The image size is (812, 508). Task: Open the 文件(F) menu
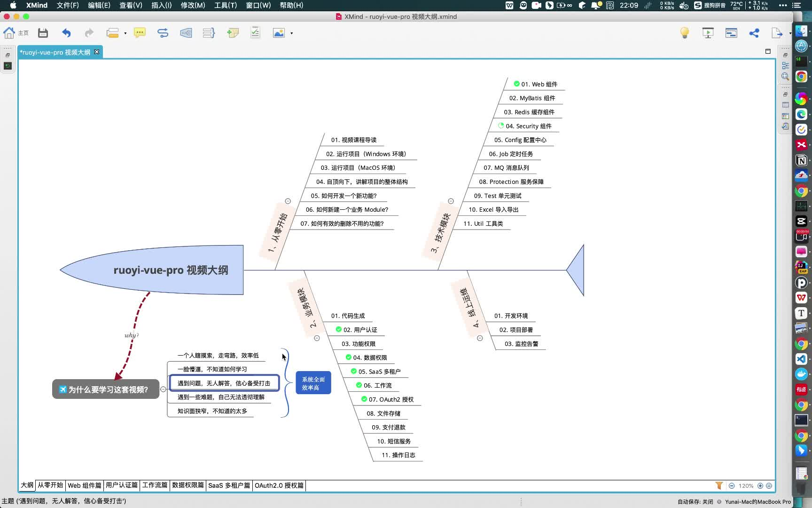click(68, 5)
